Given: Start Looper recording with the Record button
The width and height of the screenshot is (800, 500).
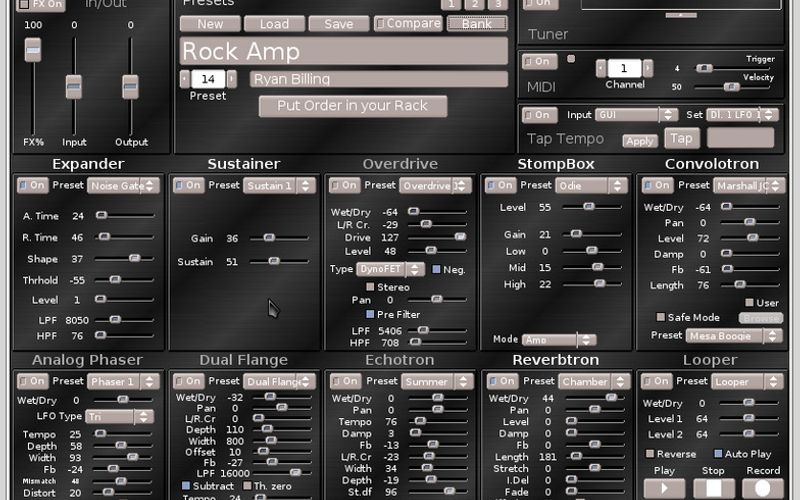Looking at the screenshot, I should [x=762, y=488].
